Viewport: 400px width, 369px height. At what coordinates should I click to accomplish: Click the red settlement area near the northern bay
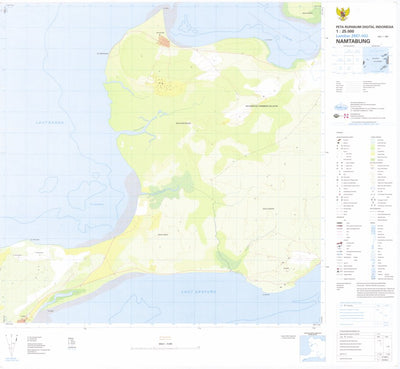tap(164, 42)
